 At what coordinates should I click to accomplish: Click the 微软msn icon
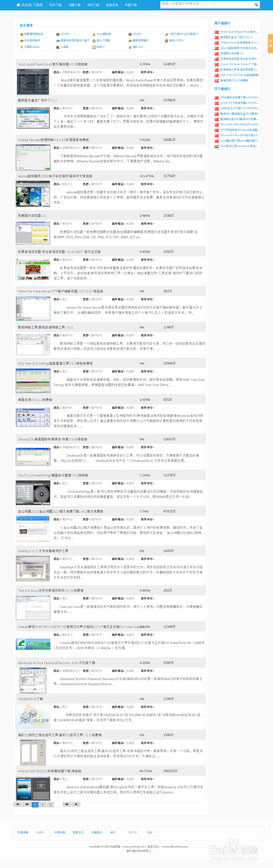(x=130, y=47)
